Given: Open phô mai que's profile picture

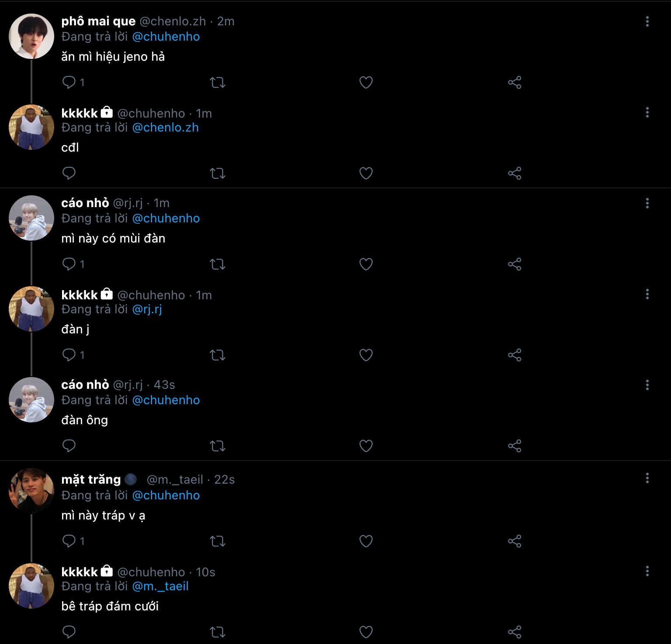Looking at the screenshot, I should (31, 36).
